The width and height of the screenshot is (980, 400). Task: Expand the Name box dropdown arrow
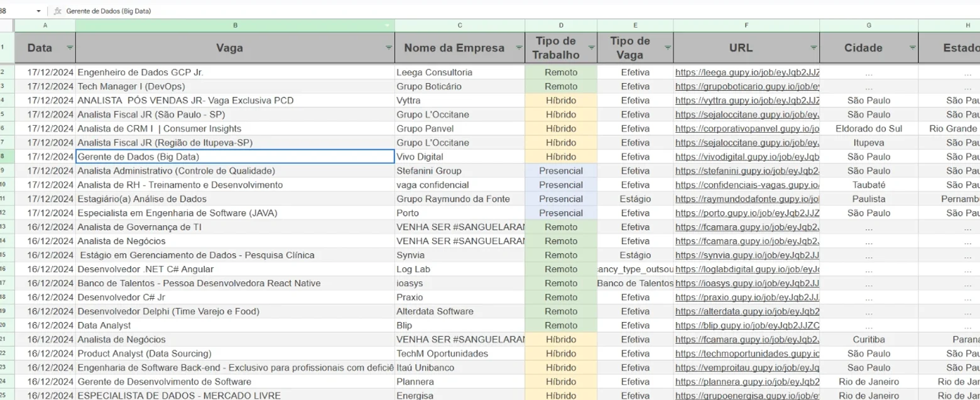(x=38, y=11)
